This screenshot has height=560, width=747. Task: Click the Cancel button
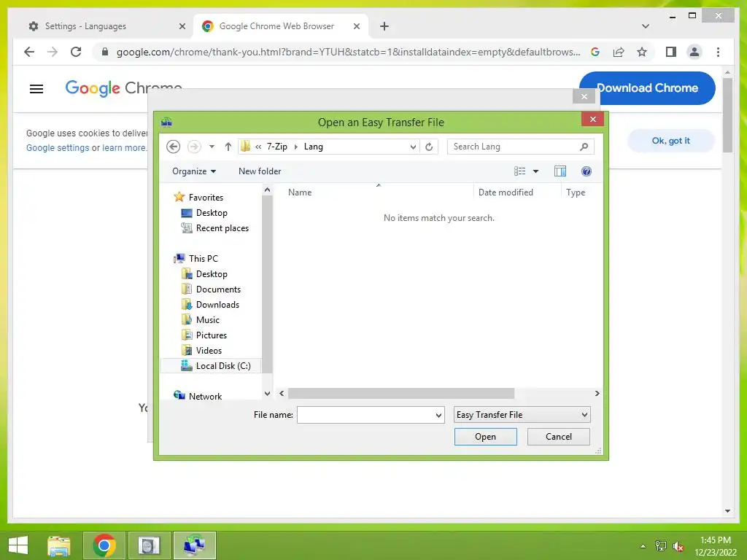point(558,437)
